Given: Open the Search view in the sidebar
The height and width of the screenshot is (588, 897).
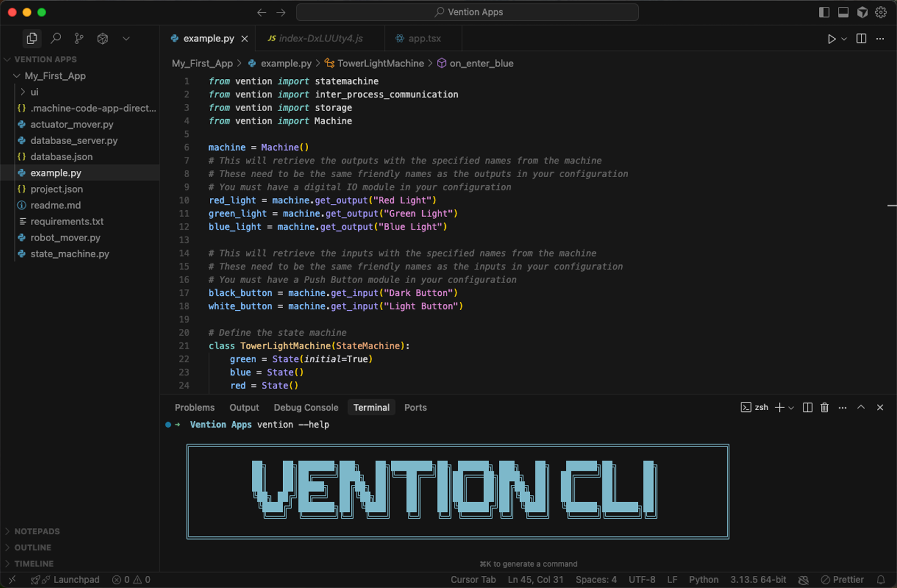Looking at the screenshot, I should coord(56,38).
